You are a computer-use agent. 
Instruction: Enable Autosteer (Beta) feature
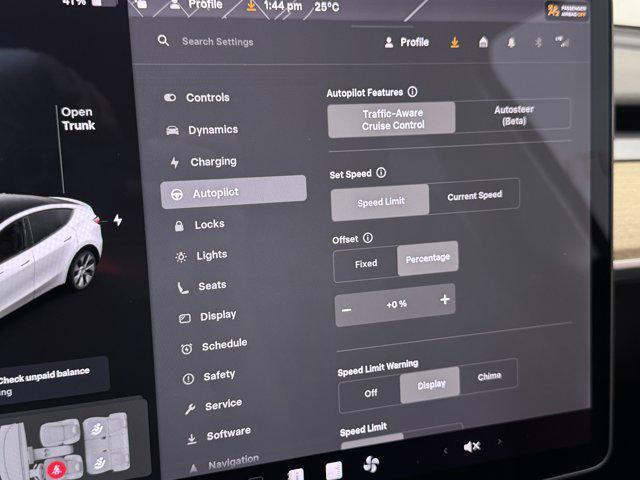[512, 115]
